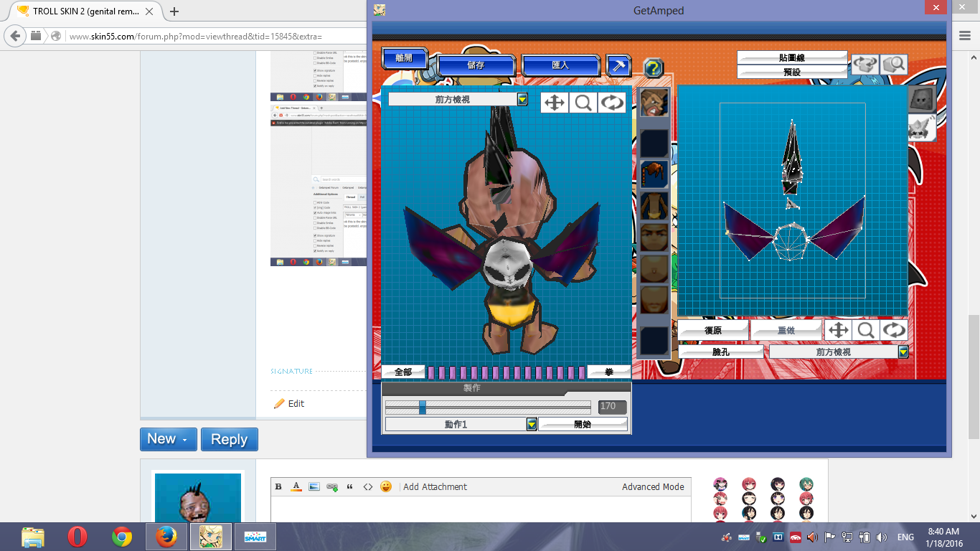The image size is (980, 551).
Task: Select the move tool below texture view
Action: point(837,330)
